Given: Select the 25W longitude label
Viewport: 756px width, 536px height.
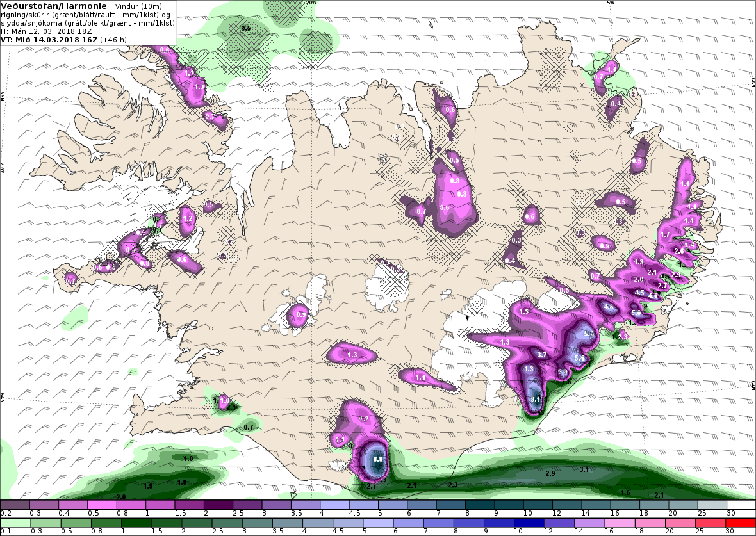Looking at the screenshot, I should (3, 167).
